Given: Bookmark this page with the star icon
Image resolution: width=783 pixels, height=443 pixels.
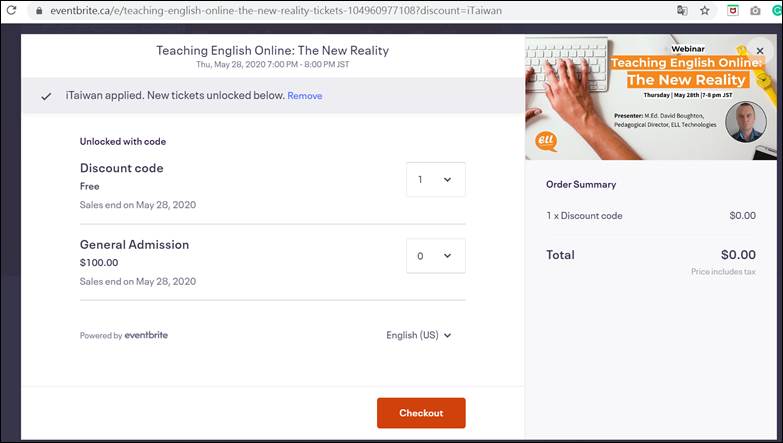Looking at the screenshot, I should click(705, 10).
